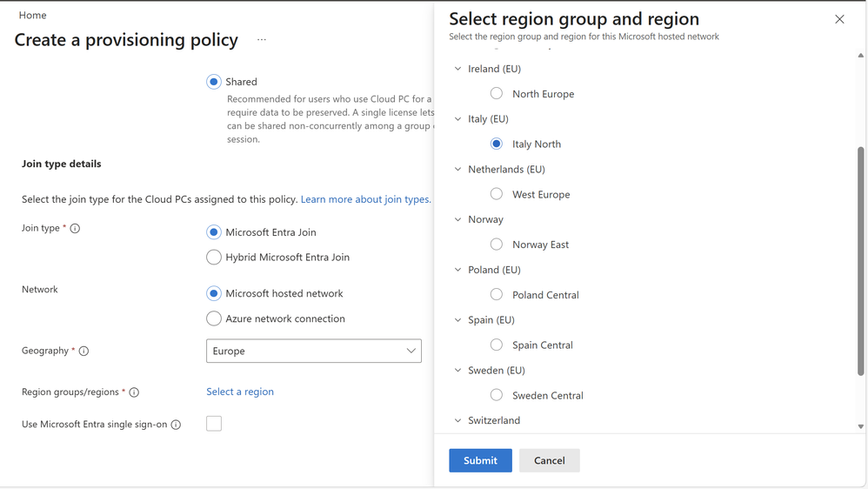
Task: Choose Azure network connection radio button
Action: (x=214, y=319)
